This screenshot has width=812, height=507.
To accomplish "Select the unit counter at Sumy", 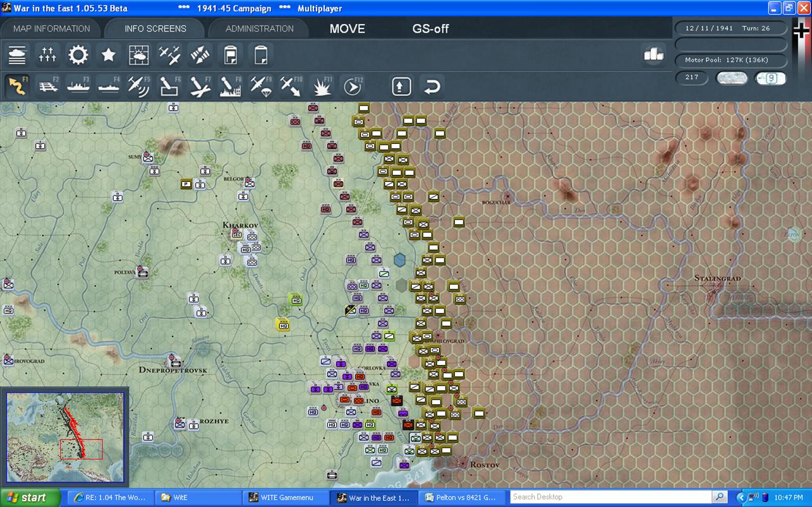I will coord(148,158).
